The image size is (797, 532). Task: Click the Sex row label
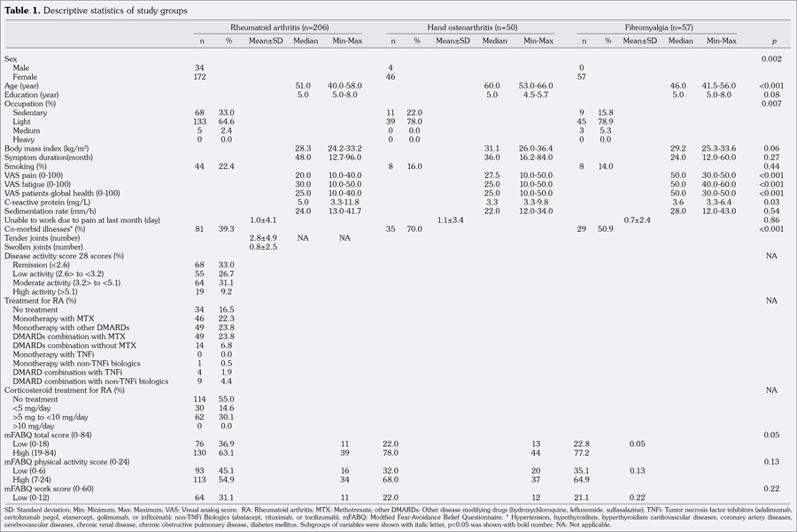11,58
